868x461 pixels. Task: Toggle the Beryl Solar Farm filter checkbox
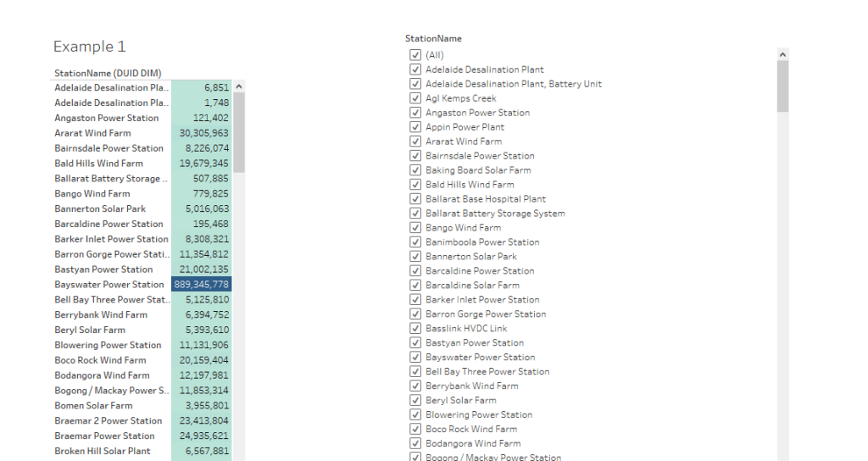(x=415, y=400)
